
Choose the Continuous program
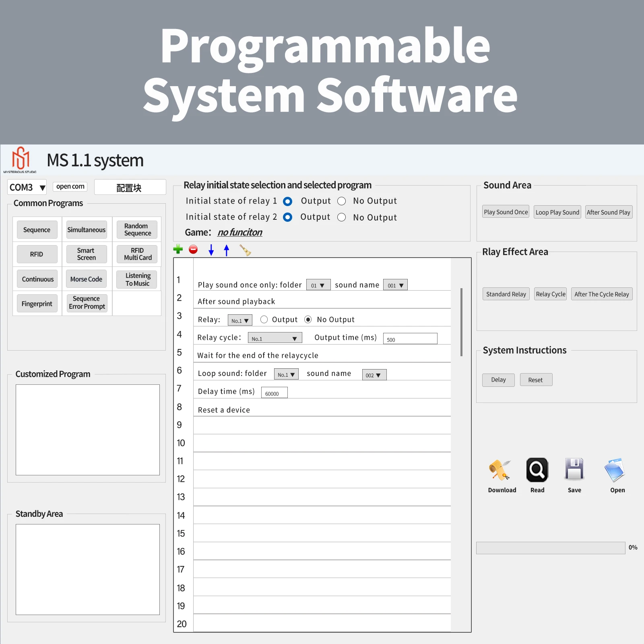37,279
